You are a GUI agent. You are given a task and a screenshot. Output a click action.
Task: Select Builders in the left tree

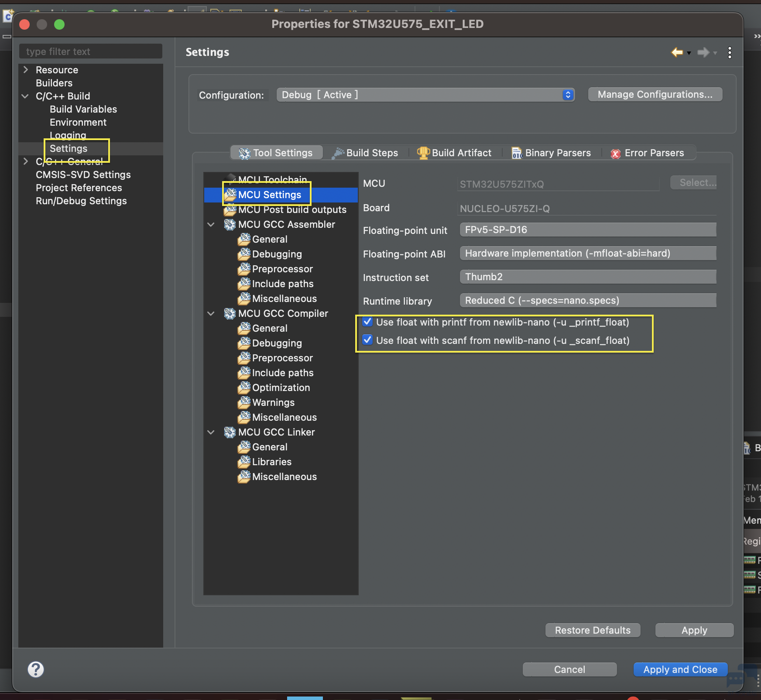54,83
